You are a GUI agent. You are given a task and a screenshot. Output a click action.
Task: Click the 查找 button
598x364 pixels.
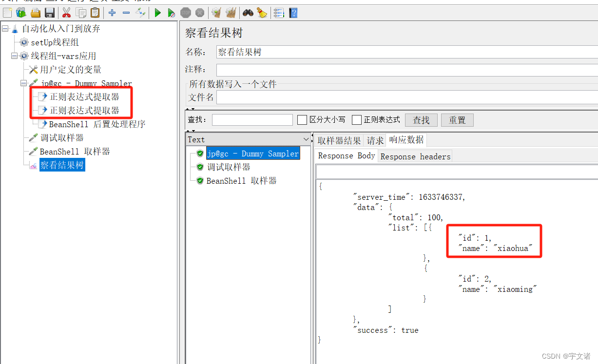pos(421,119)
